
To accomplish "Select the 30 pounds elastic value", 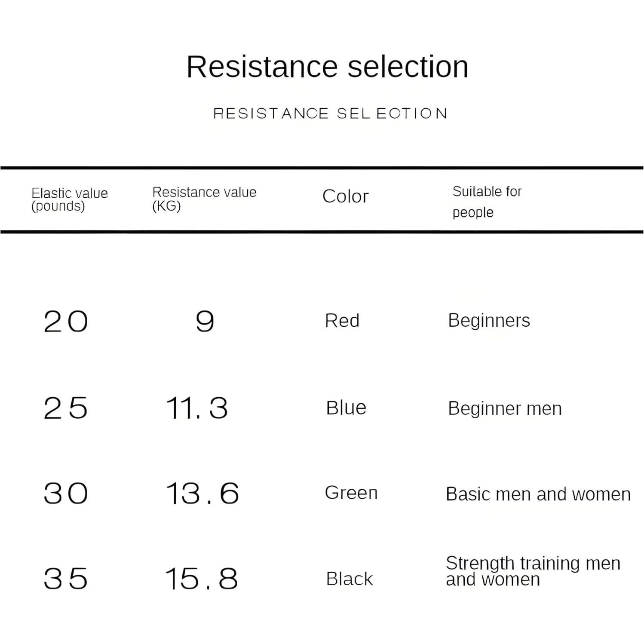I will coord(66,493).
